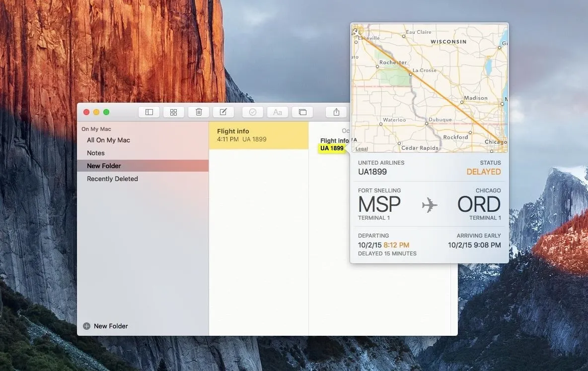The width and height of the screenshot is (588, 371).
Task: Click the TERMINAL 1 label under ORD
Action: click(485, 218)
